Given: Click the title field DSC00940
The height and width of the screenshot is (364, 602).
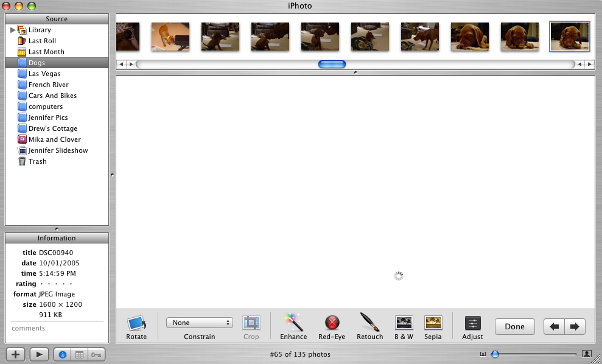Looking at the screenshot, I should tap(56, 253).
